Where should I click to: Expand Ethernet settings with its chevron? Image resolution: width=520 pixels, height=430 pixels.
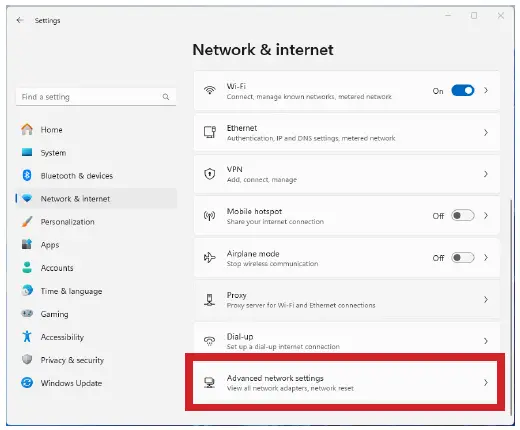pos(486,133)
